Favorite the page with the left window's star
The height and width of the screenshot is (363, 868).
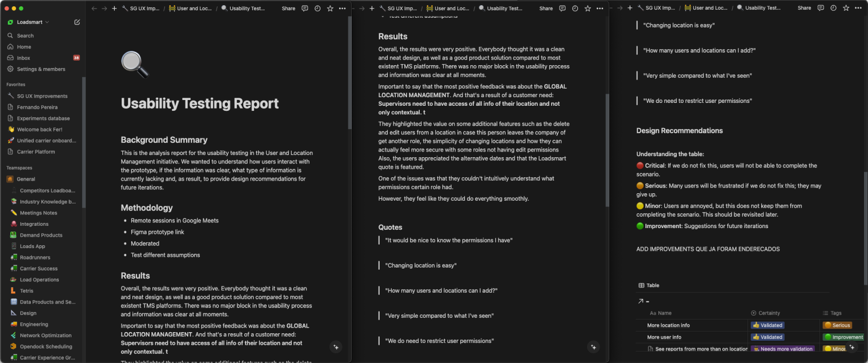tap(330, 9)
